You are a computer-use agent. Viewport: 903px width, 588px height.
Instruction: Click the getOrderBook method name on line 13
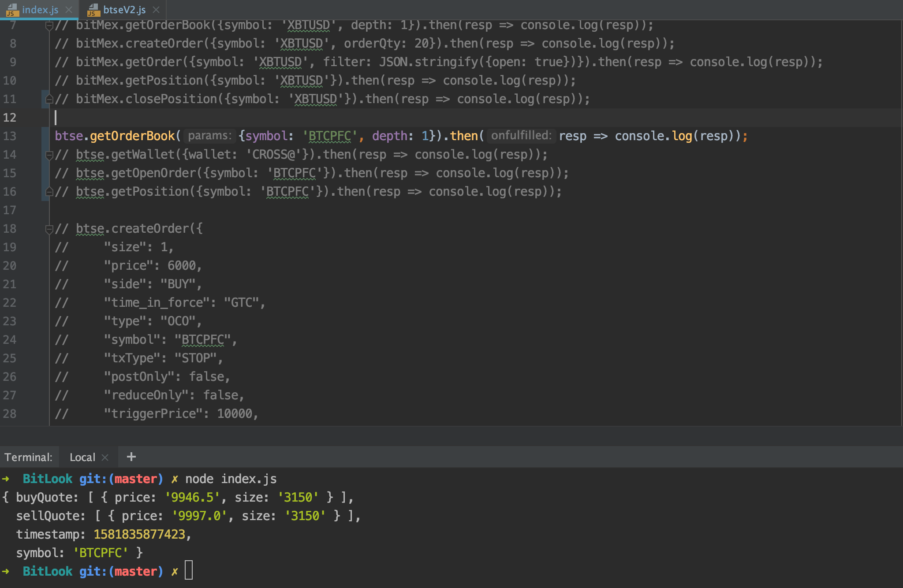coord(132,136)
